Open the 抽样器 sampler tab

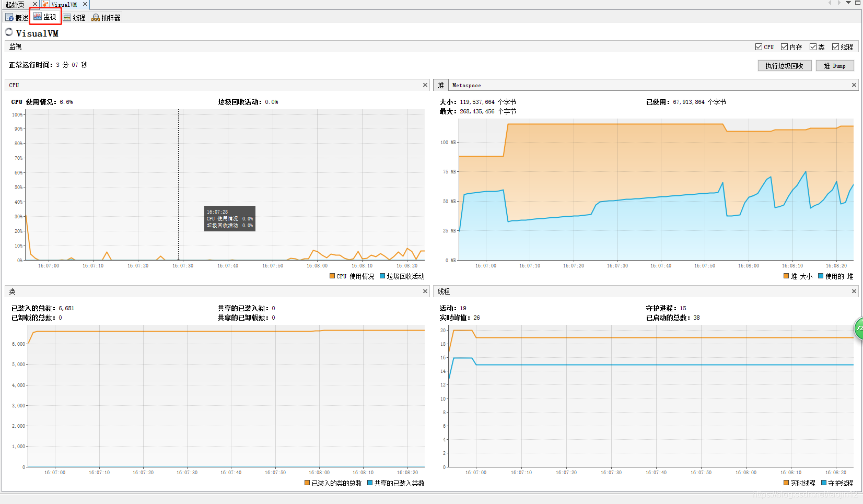tap(106, 18)
